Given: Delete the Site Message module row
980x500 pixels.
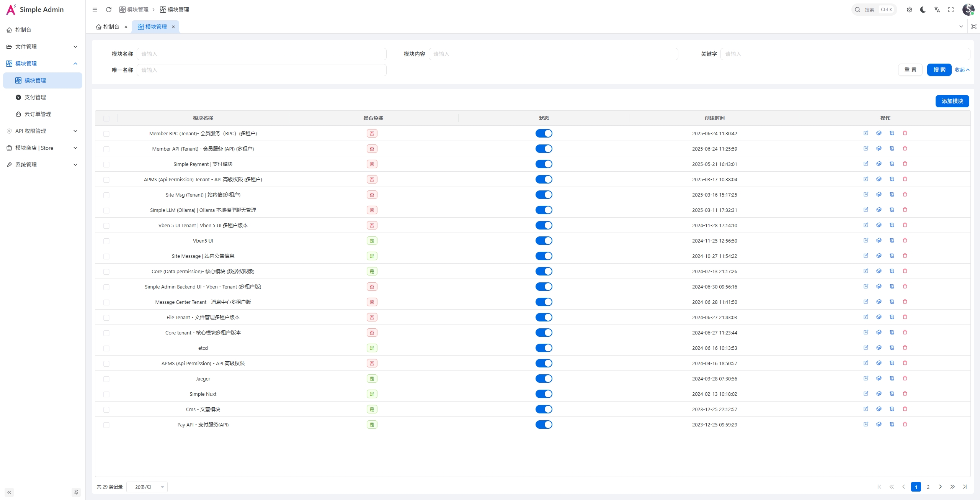Looking at the screenshot, I should [x=905, y=256].
